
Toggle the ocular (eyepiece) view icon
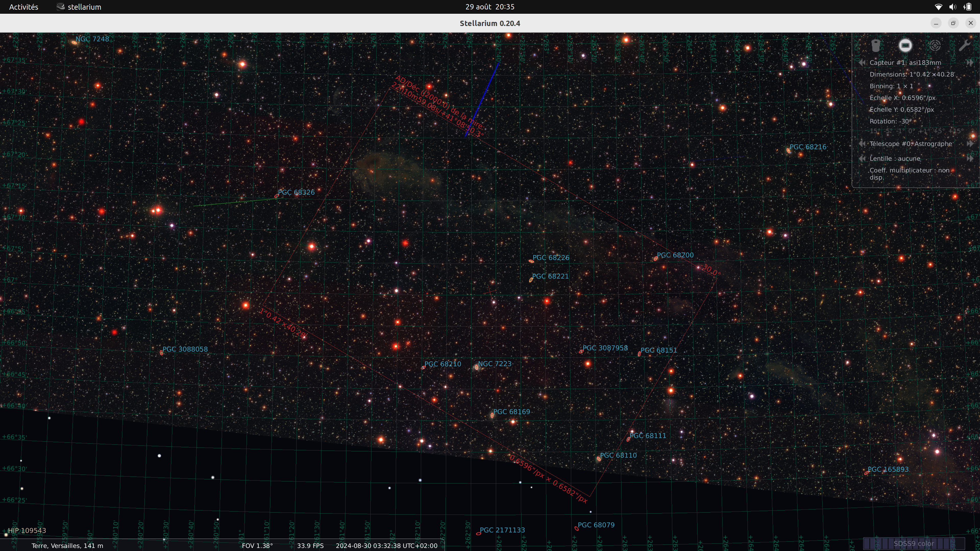pos(876,46)
